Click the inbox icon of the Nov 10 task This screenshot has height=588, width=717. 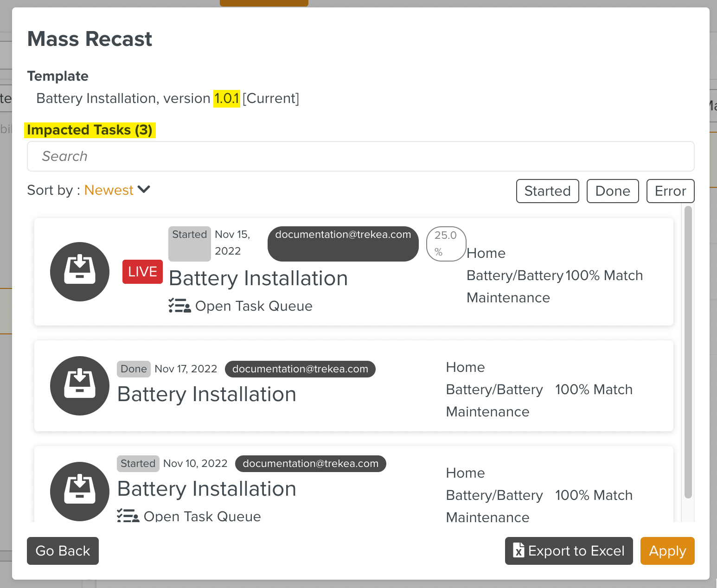point(80,492)
